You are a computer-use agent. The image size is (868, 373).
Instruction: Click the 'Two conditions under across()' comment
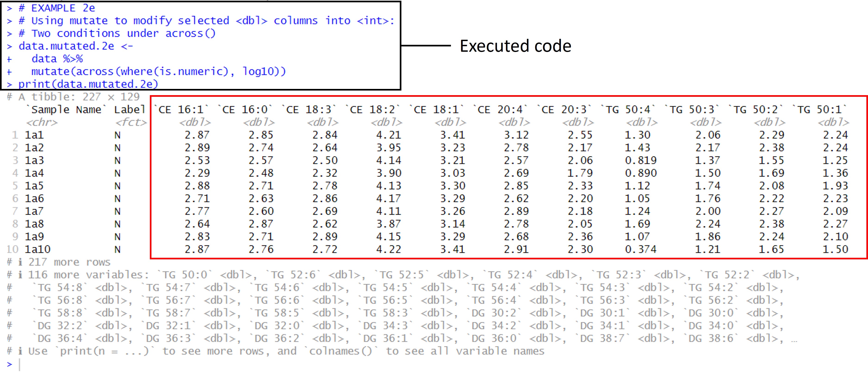(x=123, y=33)
